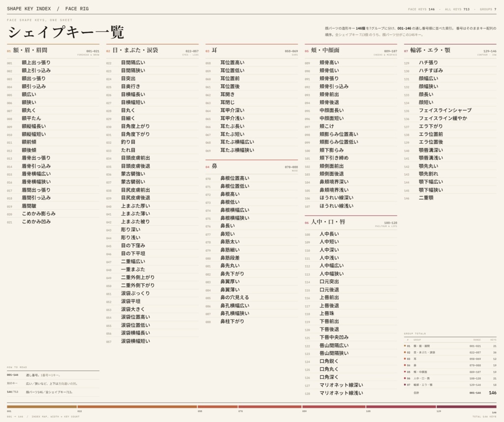This screenshot has width=504, height=422.
Task: Click the 合計 total row
Action: 450,393
